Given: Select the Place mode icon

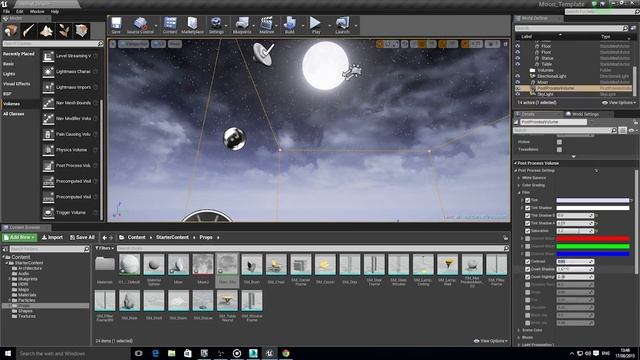Looking at the screenshot, I should click(x=11, y=31).
